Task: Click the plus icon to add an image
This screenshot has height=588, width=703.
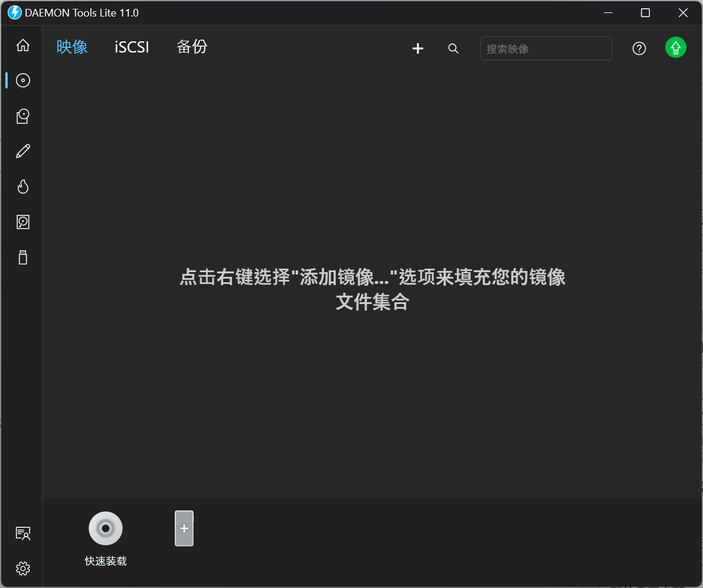Action: pyautogui.click(x=417, y=48)
